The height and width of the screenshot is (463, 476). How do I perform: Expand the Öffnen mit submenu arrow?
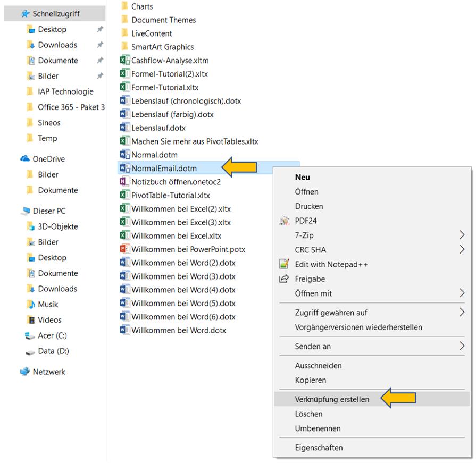(462, 293)
